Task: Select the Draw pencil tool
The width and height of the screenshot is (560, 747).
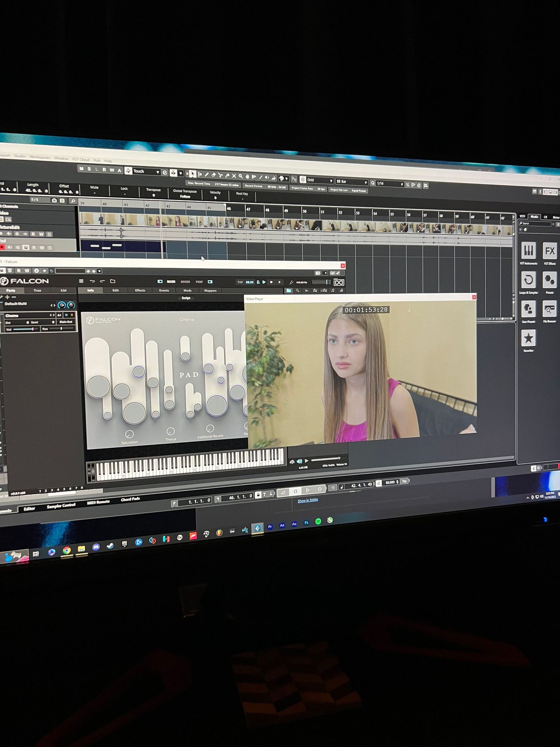Action: (206, 174)
